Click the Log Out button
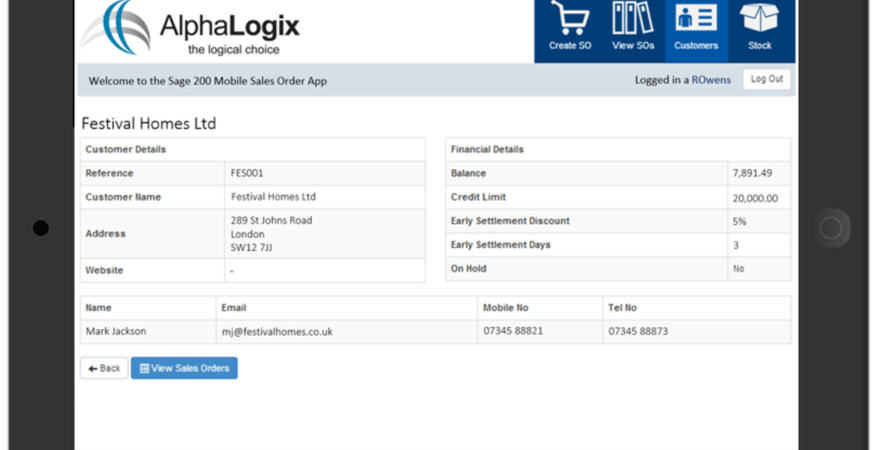This screenshot has width=876, height=450. [x=766, y=79]
